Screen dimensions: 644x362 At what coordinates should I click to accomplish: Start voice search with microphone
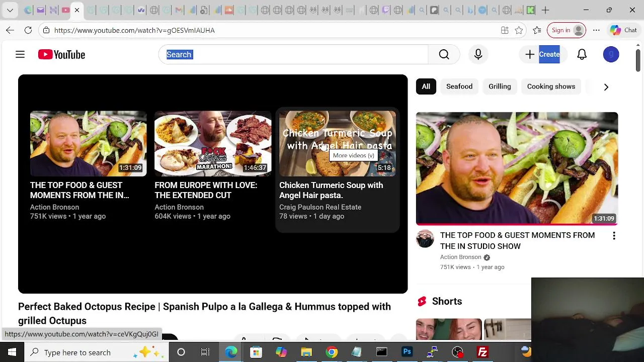tap(478, 54)
